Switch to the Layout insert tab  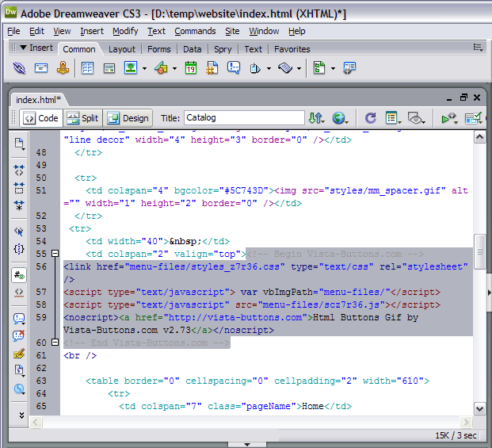pyautogui.click(x=122, y=49)
